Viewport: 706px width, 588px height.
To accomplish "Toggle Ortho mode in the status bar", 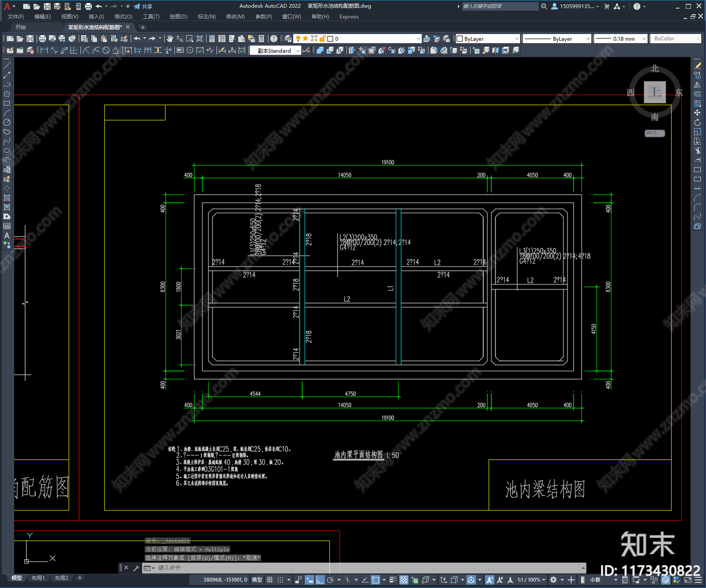I will click(x=320, y=580).
